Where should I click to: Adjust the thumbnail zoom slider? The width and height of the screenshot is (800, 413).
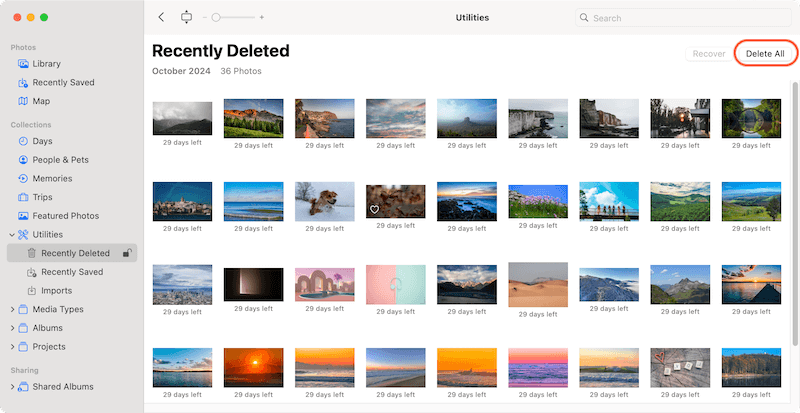click(233, 17)
